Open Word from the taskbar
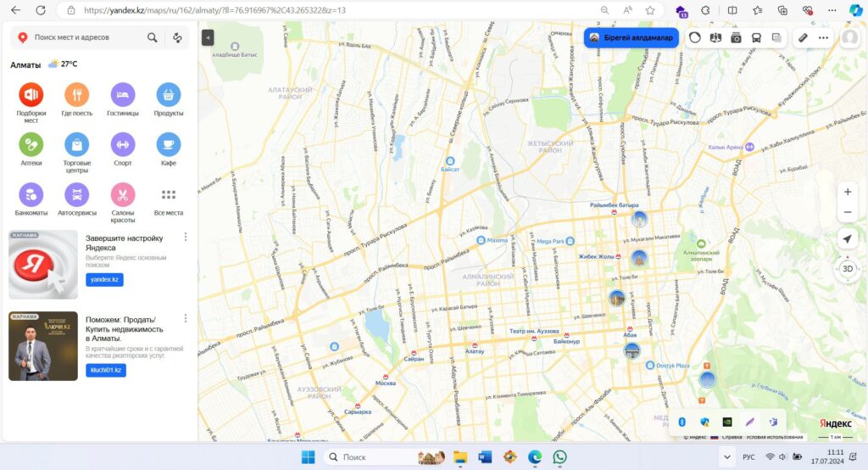The width and height of the screenshot is (868, 470). coord(485,456)
